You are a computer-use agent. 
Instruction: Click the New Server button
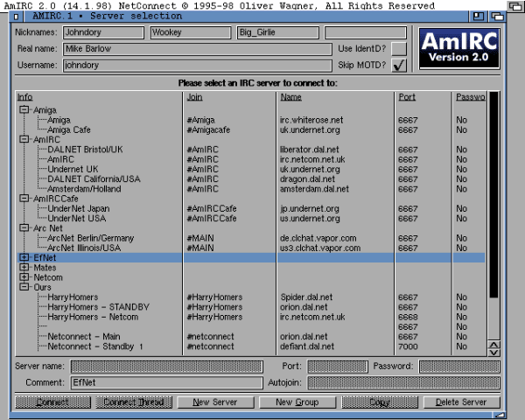215,402
